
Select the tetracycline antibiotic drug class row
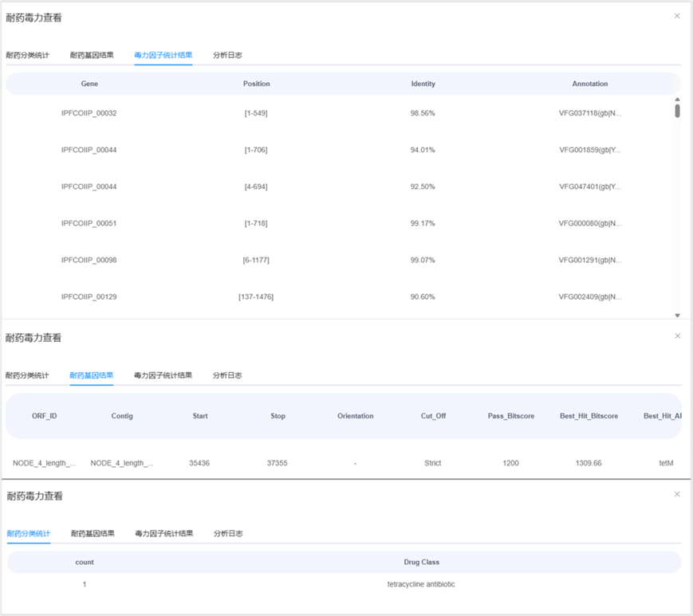click(x=421, y=584)
